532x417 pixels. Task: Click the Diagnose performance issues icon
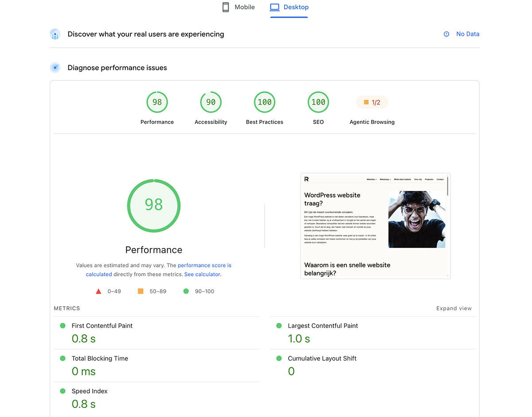[55, 68]
